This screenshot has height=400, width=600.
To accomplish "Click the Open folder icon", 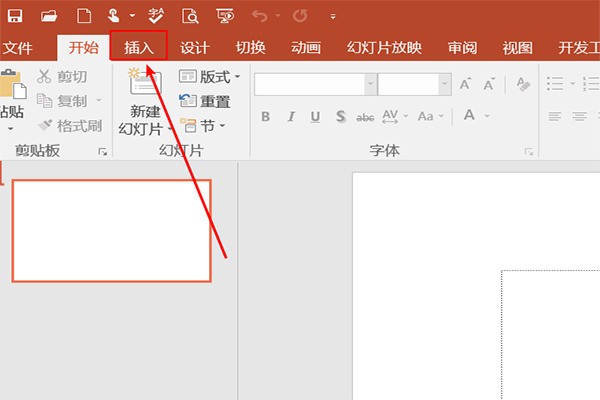I will (x=49, y=16).
